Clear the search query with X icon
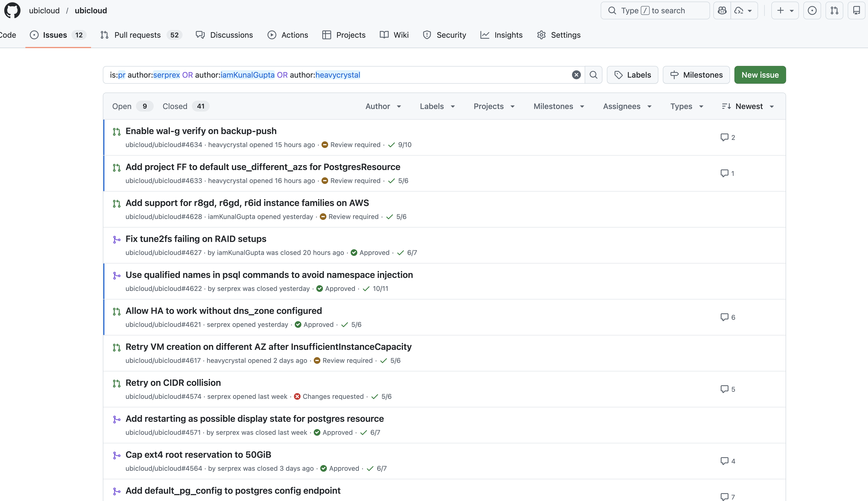Screen dimensions: 868x501 click(576, 75)
